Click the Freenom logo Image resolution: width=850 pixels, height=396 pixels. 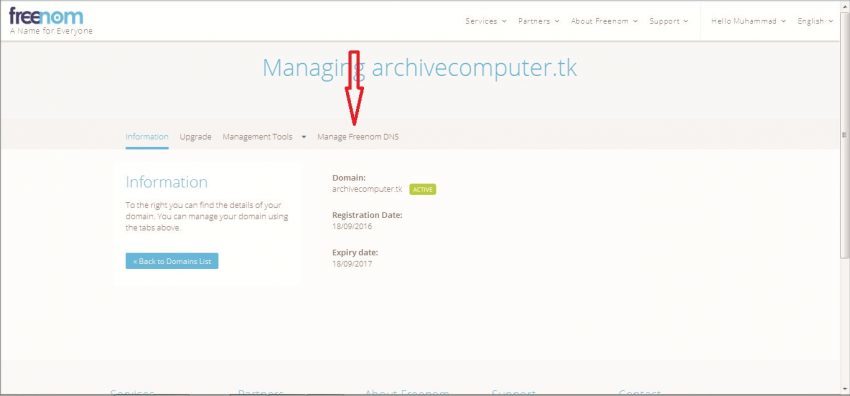click(x=46, y=16)
